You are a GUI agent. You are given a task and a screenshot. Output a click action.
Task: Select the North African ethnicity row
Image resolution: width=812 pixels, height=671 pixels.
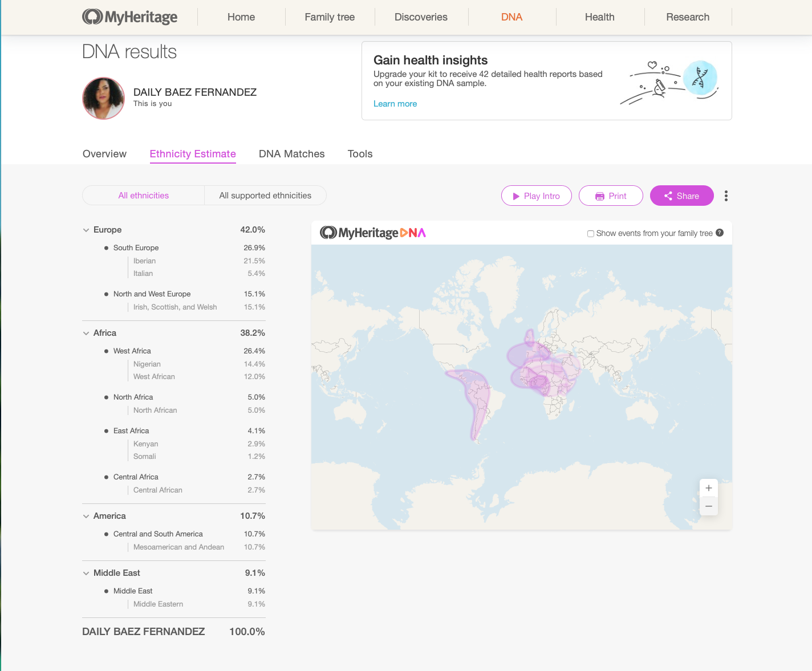pos(198,410)
